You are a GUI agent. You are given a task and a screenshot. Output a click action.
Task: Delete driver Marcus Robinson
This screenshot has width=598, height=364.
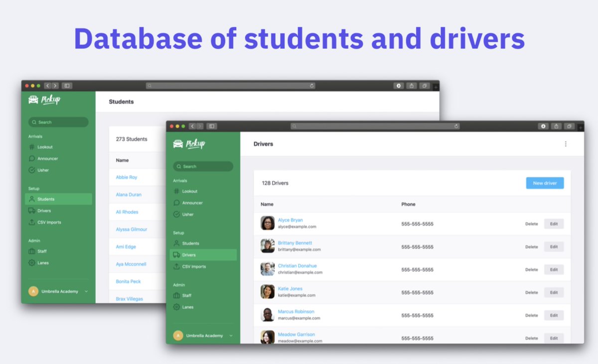click(531, 315)
